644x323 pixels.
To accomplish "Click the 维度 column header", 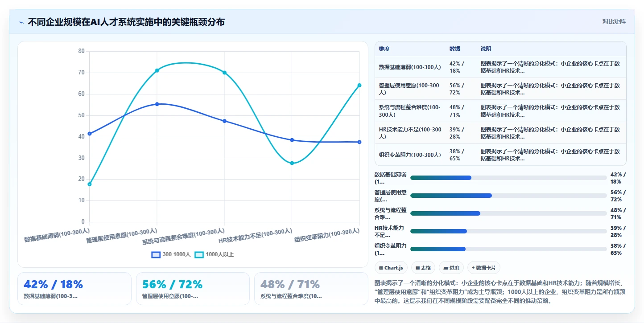I will (384, 49).
